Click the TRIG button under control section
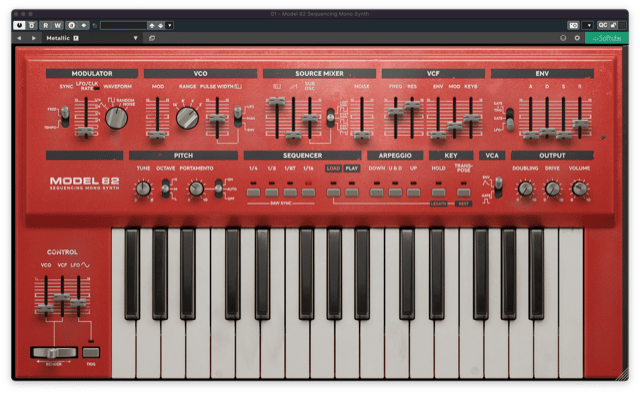 point(91,352)
